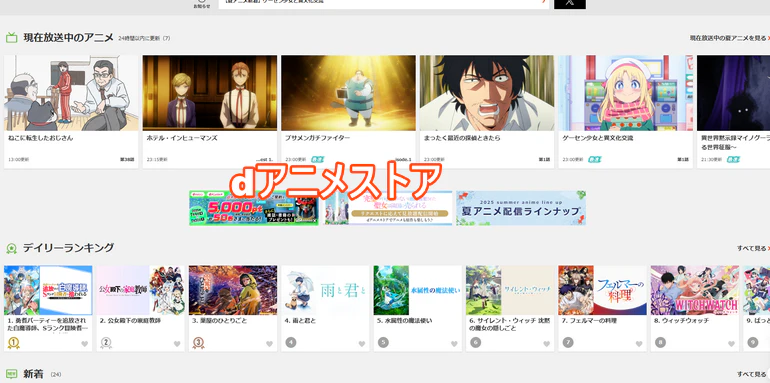Open ホテル・インヒューマンズ anime thumbnail
Screen dimensions: 770x383
point(210,93)
